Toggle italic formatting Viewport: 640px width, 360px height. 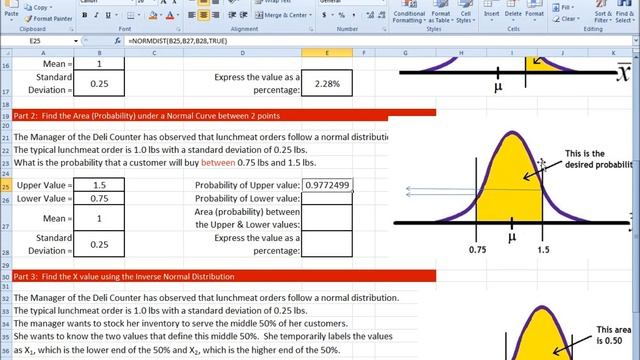(x=96, y=15)
